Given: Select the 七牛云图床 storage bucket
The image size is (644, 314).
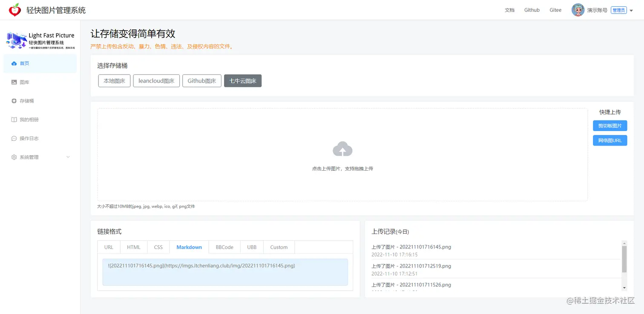Looking at the screenshot, I should 243,81.
